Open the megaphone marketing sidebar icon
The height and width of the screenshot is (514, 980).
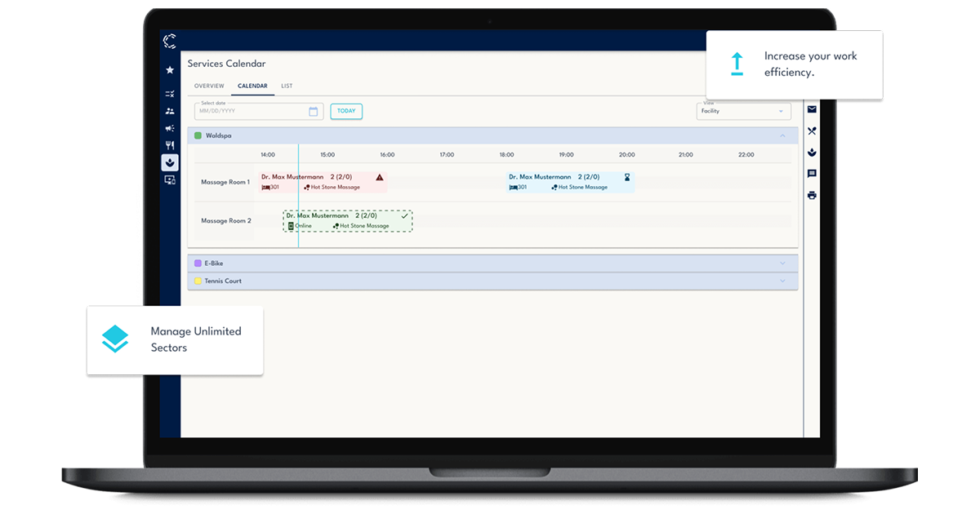click(170, 128)
